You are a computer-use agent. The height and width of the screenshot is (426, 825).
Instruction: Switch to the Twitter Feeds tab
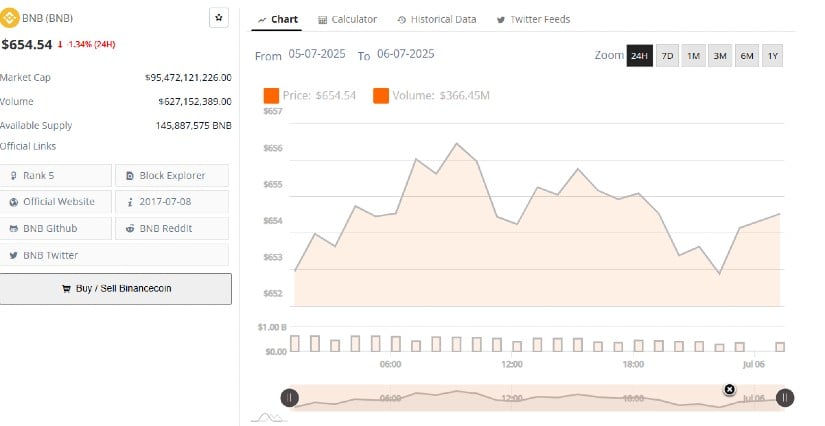tap(533, 19)
